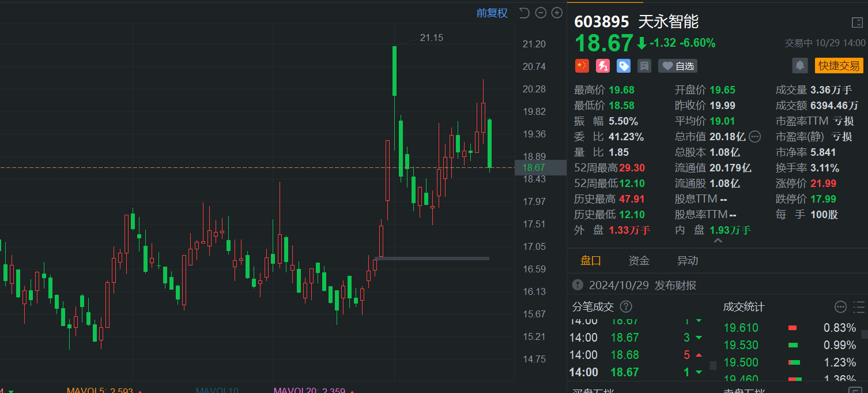This screenshot has height=393, width=868.
Task: Click the 跌停价 value 17.99
Action: (824, 199)
